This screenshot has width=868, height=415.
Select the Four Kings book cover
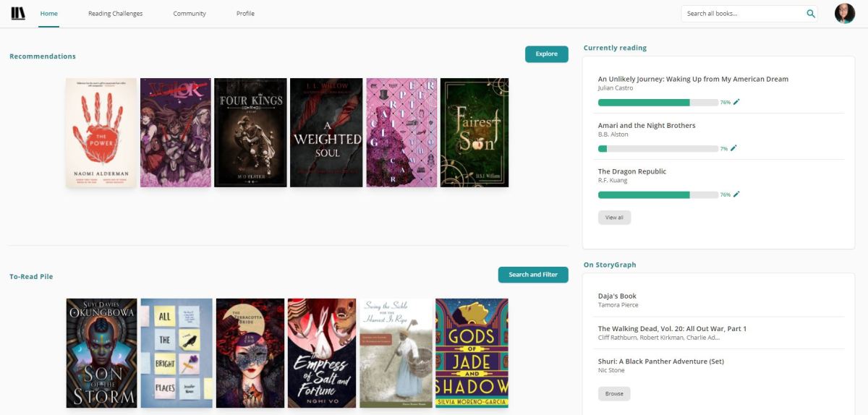click(250, 133)
